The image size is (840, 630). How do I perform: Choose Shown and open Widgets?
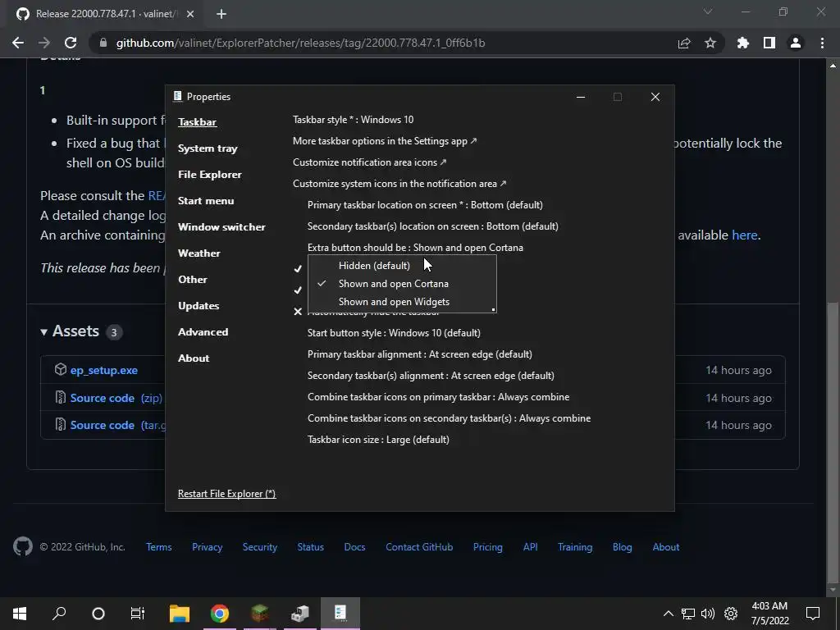(402, 302)
